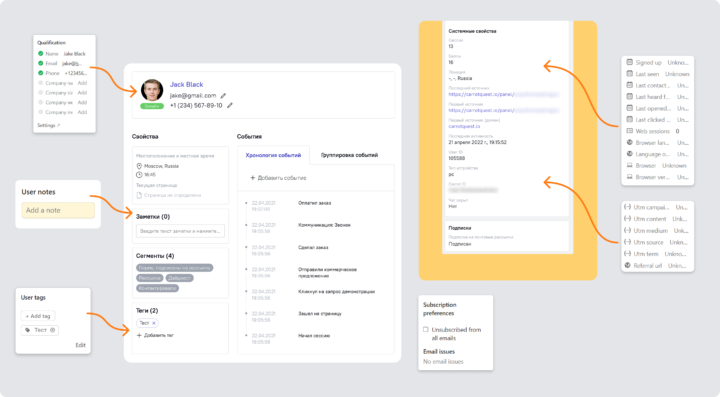Click the location pin icon by Moscow, Russia
The height and width of the screenshot is (397, 720).
[x=139, y=166]
